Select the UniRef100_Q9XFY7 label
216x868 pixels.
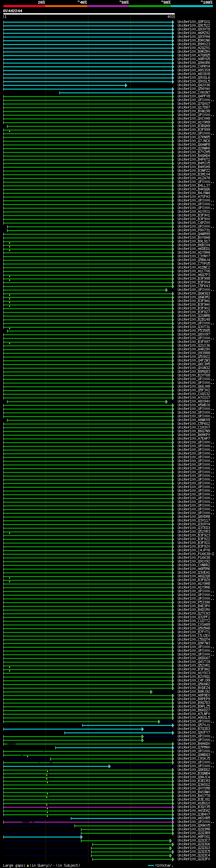pyautogui.click(x=194, y=733)
